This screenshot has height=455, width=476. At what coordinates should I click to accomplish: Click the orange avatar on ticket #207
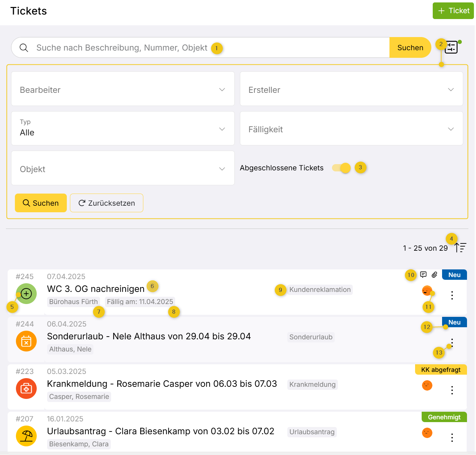point(427,433)
